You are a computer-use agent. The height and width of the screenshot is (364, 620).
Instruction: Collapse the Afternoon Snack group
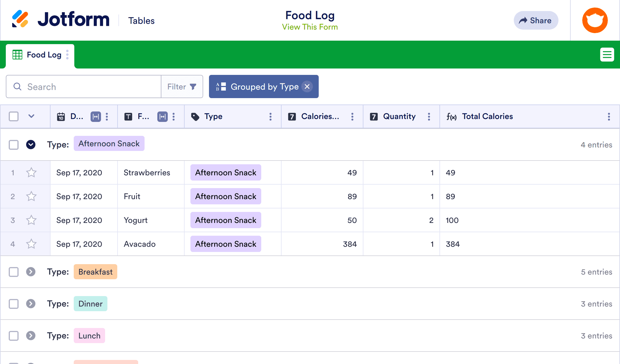coord(31,145)
